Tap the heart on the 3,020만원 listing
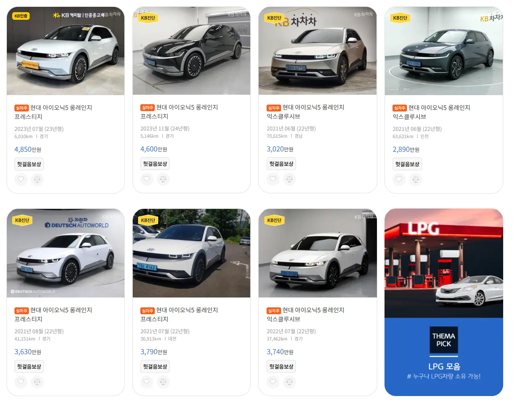Screen dimensions: 518x420 click(x=273, y=179)
